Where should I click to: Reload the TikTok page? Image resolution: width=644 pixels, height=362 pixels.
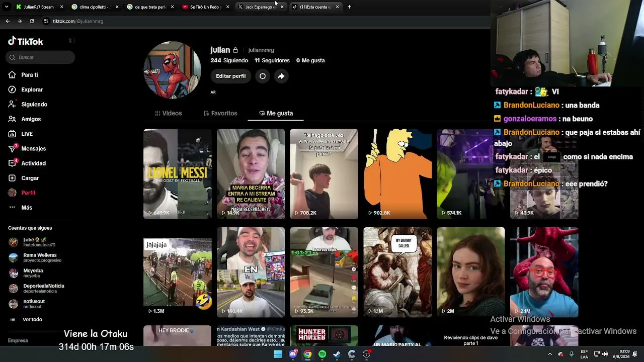click(32, 21)
